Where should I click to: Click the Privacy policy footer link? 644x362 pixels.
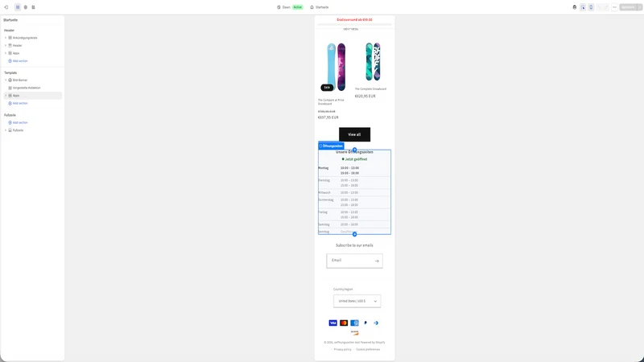coord(343,349)
